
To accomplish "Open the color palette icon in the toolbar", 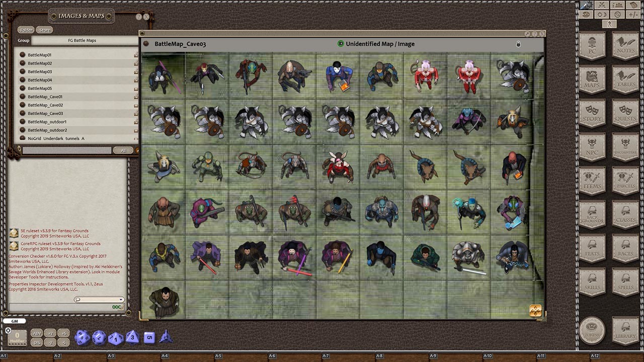I will tap(585, 14).
